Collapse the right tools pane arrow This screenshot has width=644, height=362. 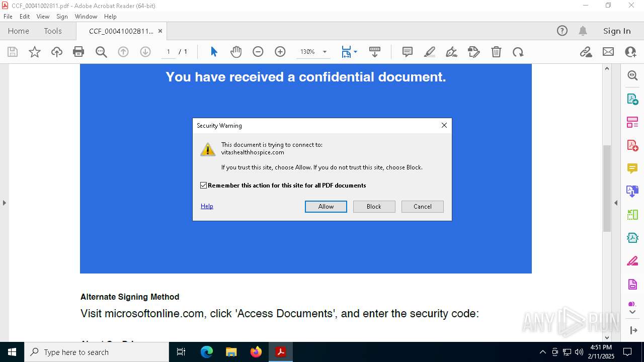616,203
